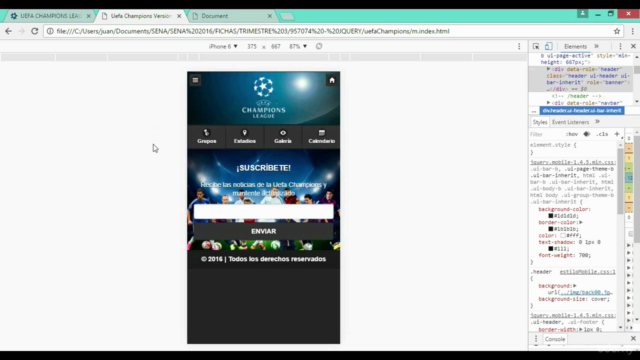Click the element.style rule block
The width and height of the screenshot is (640, 360).
573,148
